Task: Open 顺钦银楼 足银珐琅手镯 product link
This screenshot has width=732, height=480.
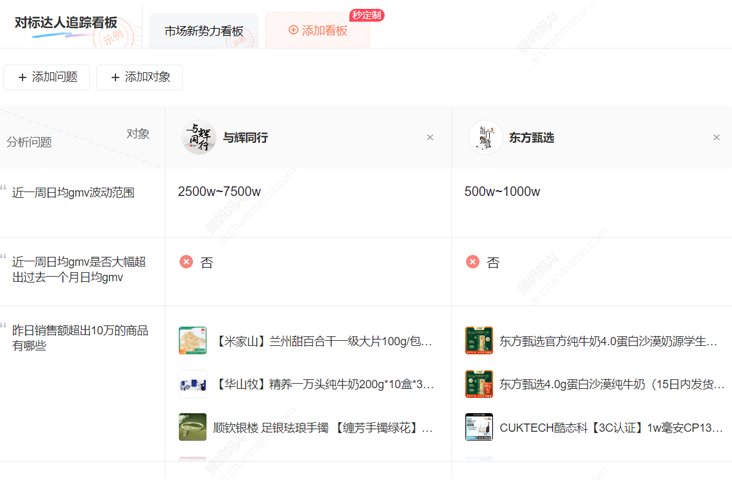Action: [323, 428]
